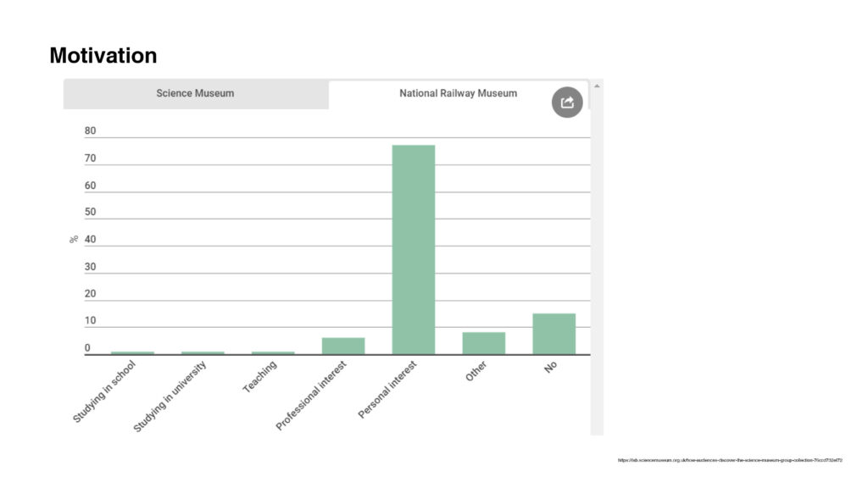This screenshot has height=488, width=868.
Task: Click the "Professional interest" axis label
Action: click(311, 395)
